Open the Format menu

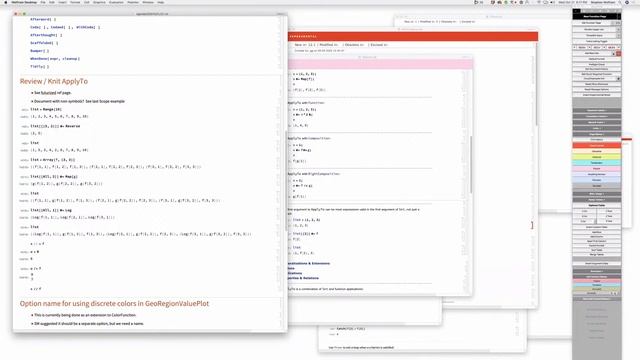click(75, 2)
